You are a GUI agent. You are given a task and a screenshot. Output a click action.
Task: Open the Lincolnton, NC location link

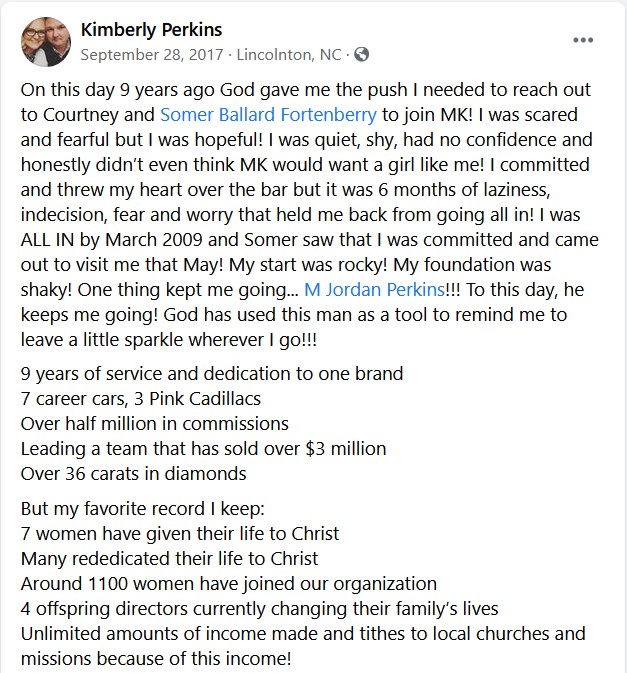click(289, 55)
